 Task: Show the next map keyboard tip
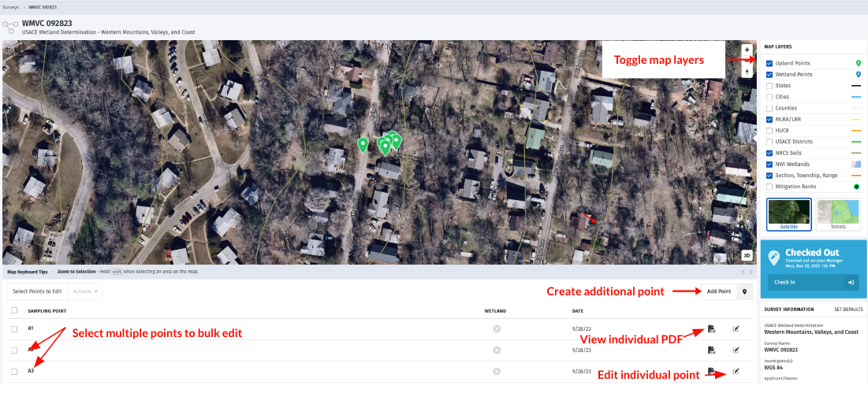click(751, 272)
